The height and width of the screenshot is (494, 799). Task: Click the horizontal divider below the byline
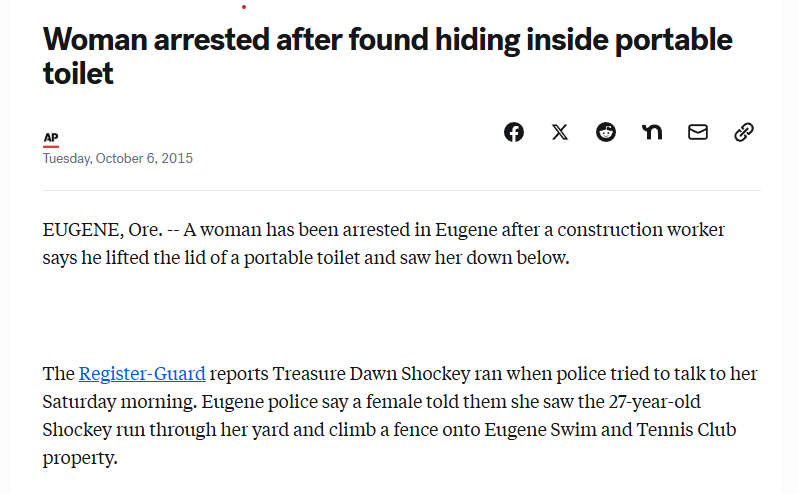pos(402,191)
